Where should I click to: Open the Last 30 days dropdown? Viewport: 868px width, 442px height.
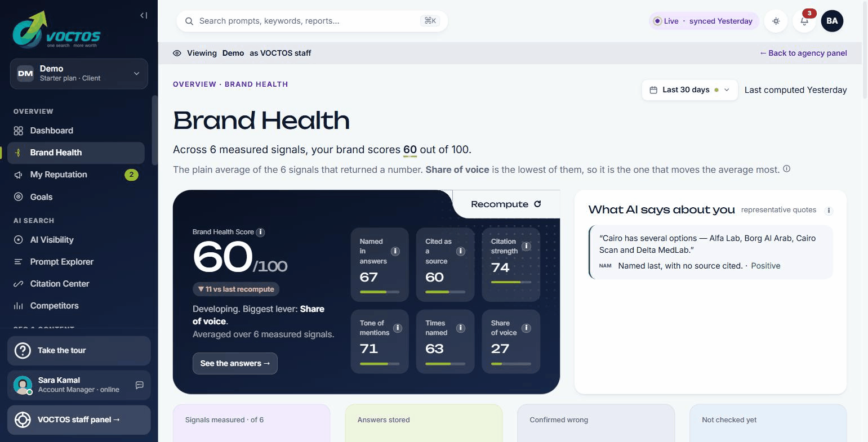click(689, 90)
